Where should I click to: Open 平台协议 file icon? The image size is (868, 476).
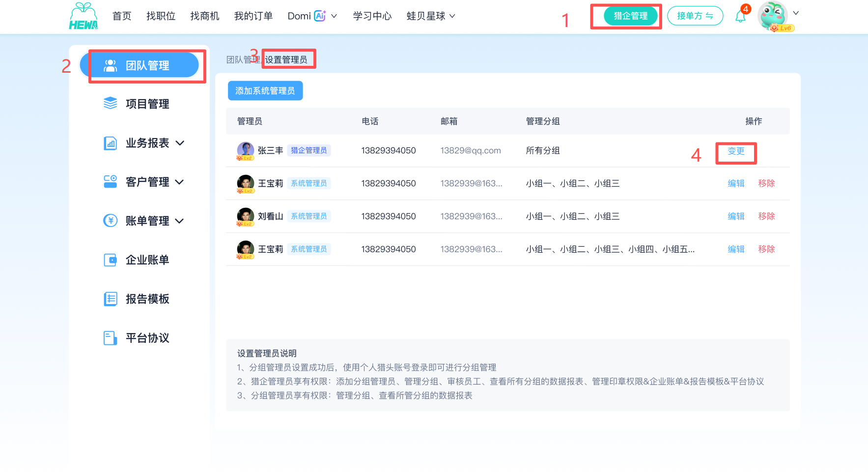[x=111, y=338]
